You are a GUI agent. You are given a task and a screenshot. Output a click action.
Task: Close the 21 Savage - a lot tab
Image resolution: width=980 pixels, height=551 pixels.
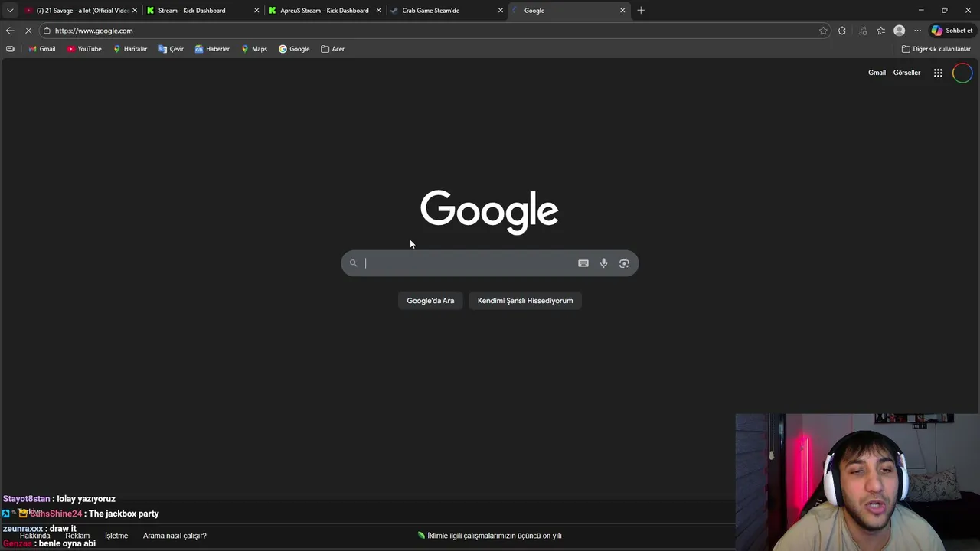pos(135,11)
